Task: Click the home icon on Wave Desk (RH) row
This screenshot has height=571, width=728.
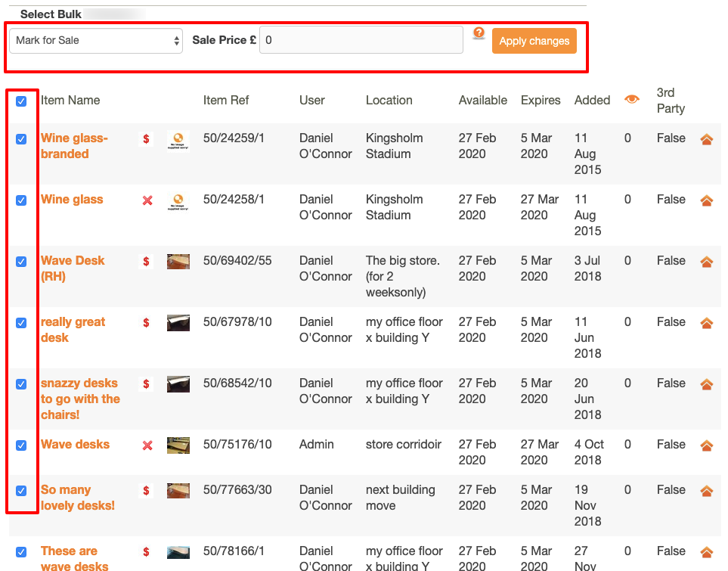Action: click(706, 262)
